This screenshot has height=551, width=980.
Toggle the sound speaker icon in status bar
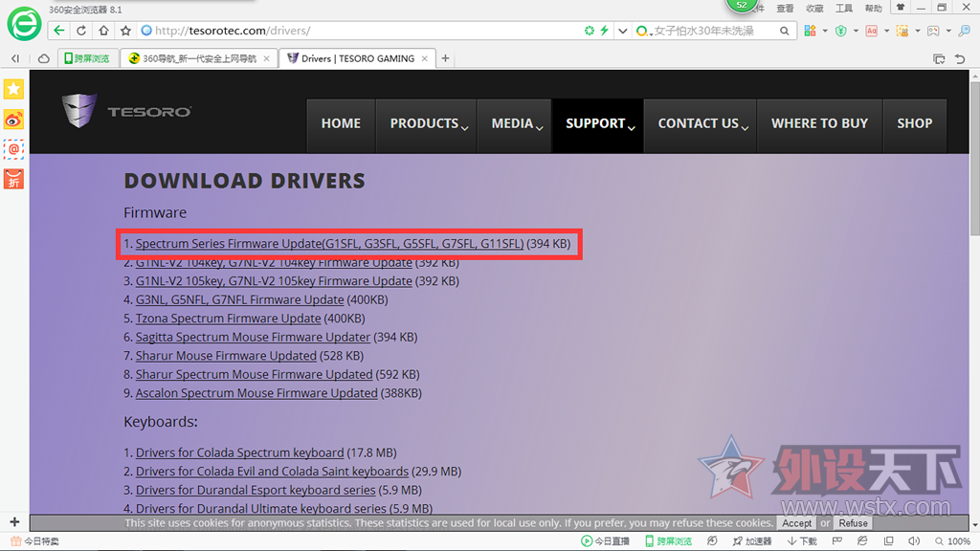tap(914, 541)
